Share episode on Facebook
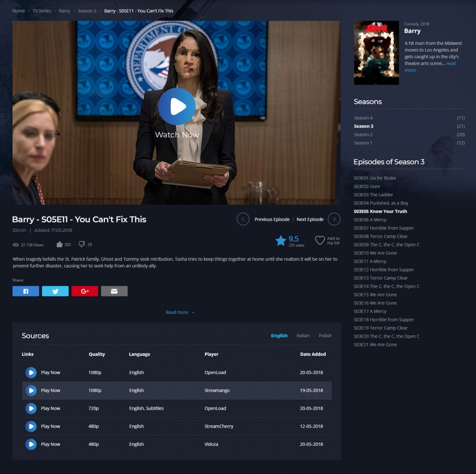The width and height of the screenshot is (476, 474). (x=26, y=291)
